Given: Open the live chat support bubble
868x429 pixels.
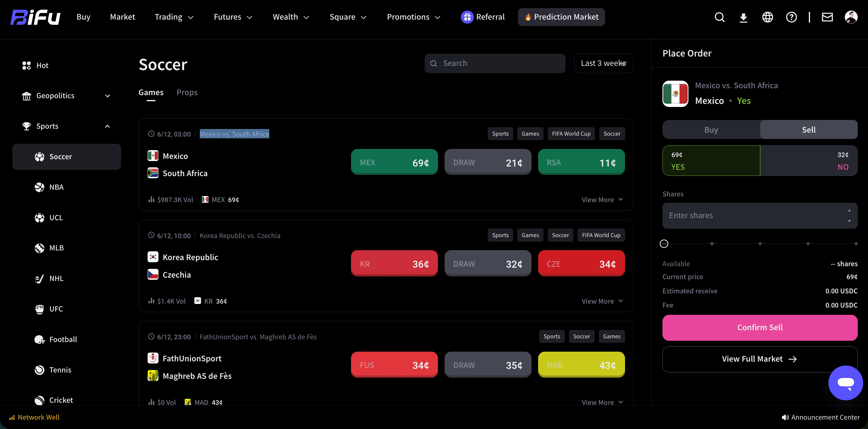Looking at the screenshot, I should tap(845, 382).
